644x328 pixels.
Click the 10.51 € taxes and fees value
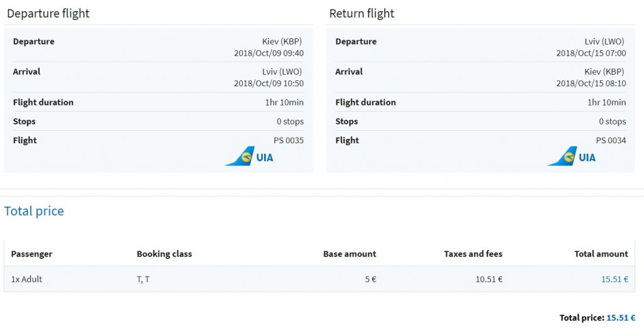489,279
